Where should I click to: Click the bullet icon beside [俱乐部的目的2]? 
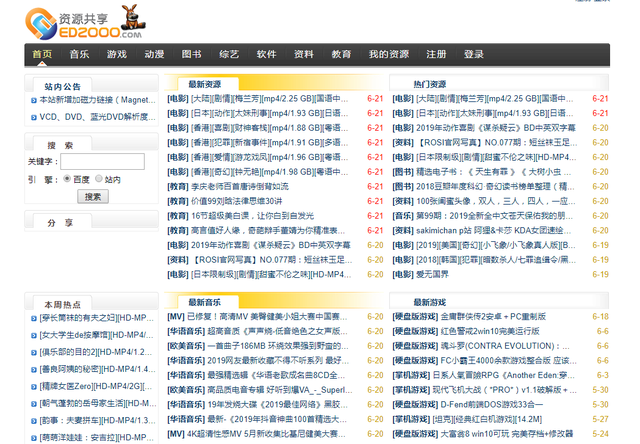pos(34,353)
